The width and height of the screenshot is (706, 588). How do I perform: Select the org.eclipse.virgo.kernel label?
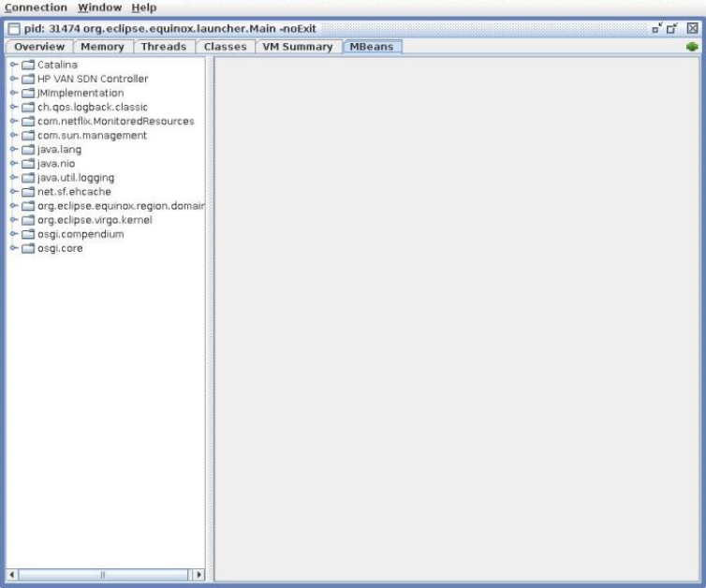(x=95, y=220)
